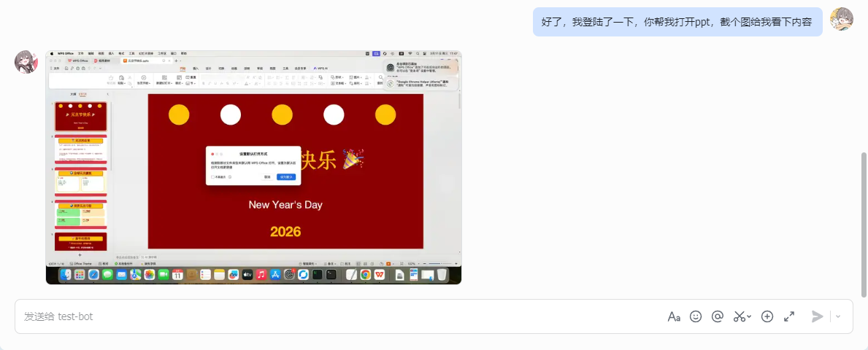Open the emoji picker
The height and width of the screenshot is (350, 868).
click(x=696, y=316)
